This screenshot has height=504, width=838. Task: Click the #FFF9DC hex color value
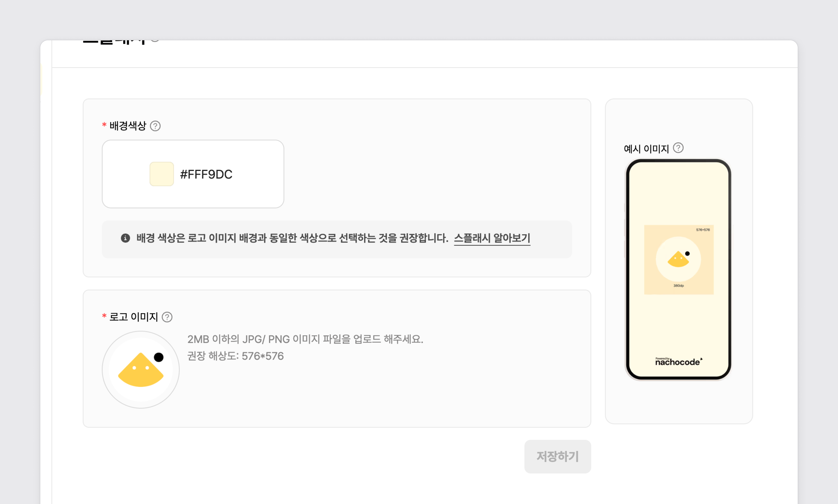coord(206,174)
